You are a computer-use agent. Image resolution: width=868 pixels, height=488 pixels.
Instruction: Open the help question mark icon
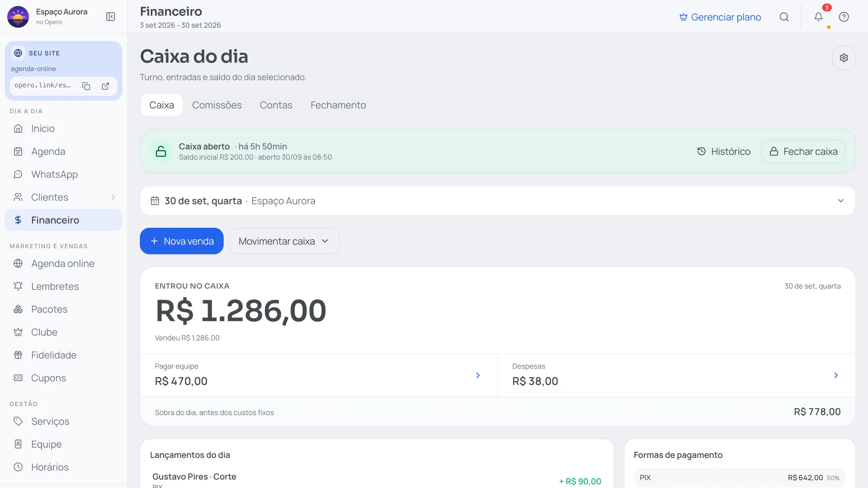pyautogui.click(x=844, y=17)
